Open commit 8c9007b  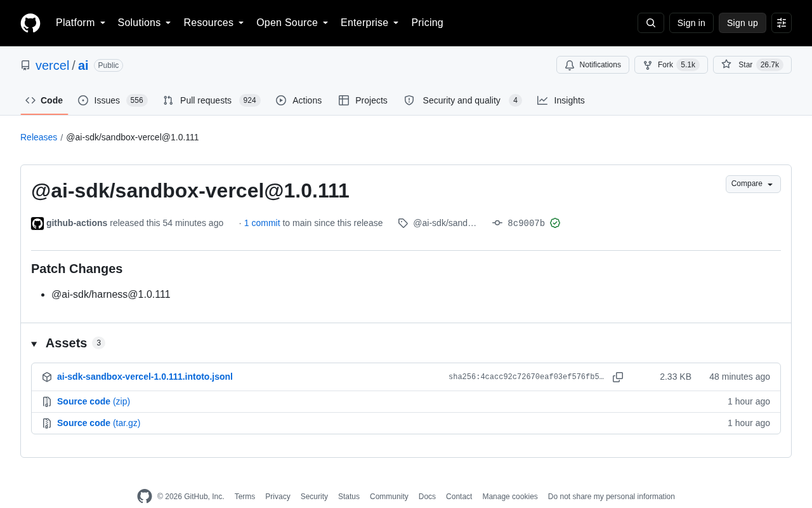point(526,224)
